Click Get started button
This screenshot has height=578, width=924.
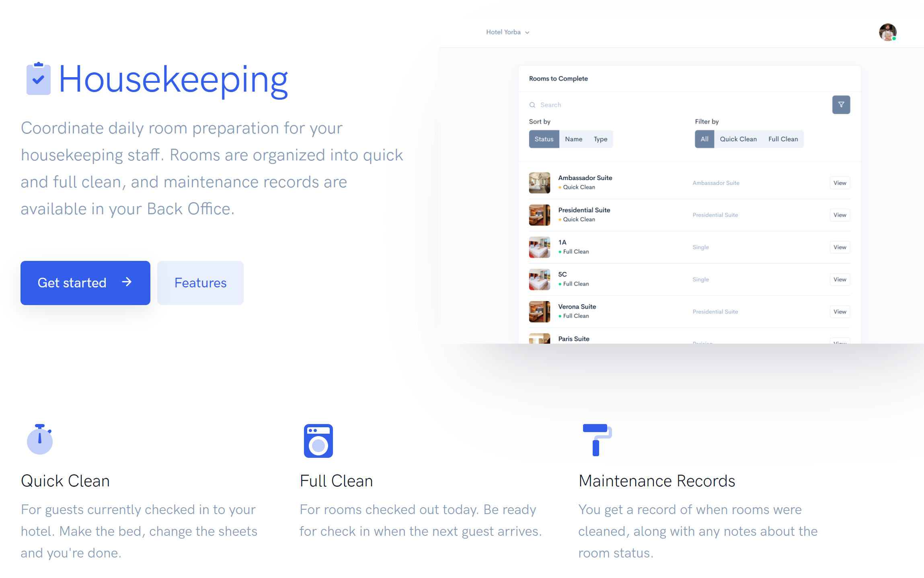click(x=84, y=283)
